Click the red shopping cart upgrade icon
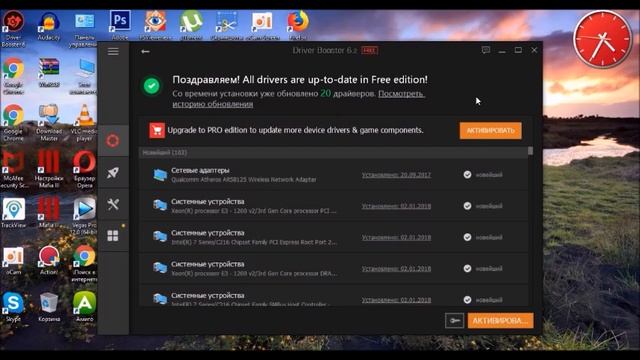The image size is (640, 360). 157,130
